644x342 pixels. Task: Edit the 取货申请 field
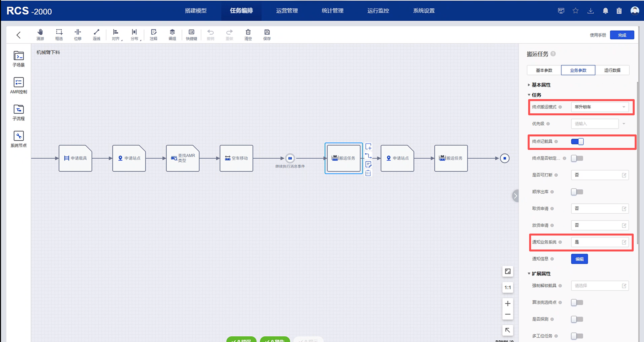pos(600,209)
